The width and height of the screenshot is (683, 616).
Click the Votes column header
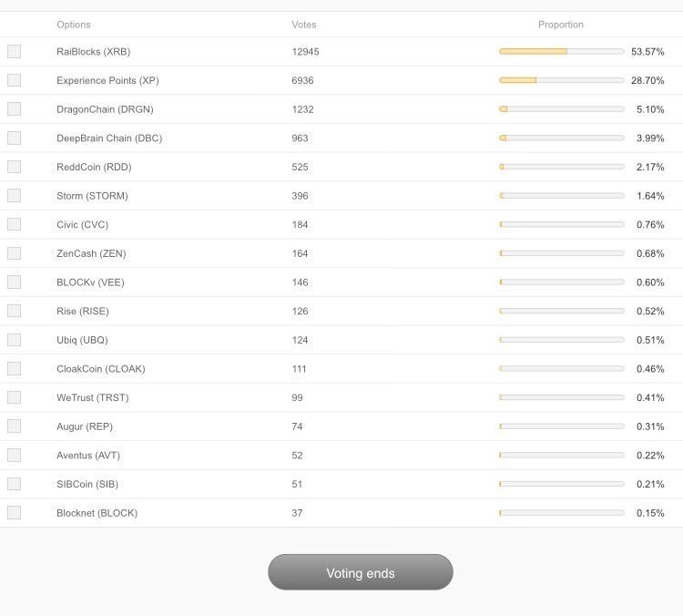coord(304,25)
